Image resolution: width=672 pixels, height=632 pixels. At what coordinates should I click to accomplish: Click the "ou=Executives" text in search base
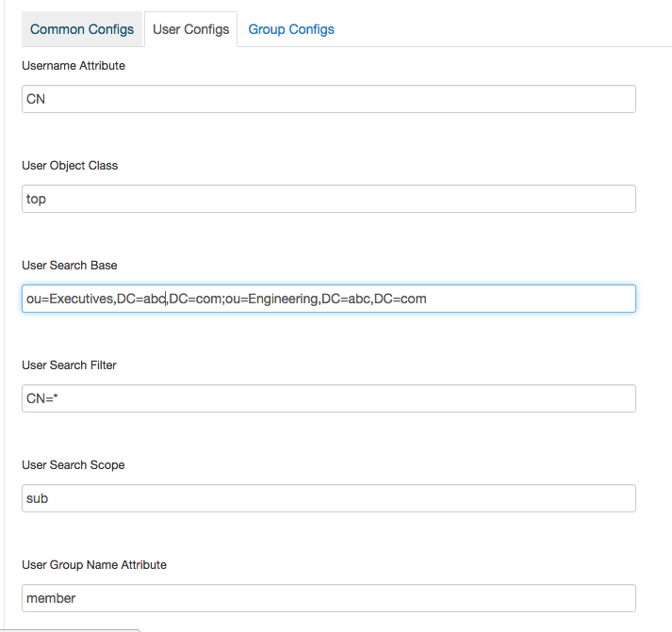pos(70,300)
